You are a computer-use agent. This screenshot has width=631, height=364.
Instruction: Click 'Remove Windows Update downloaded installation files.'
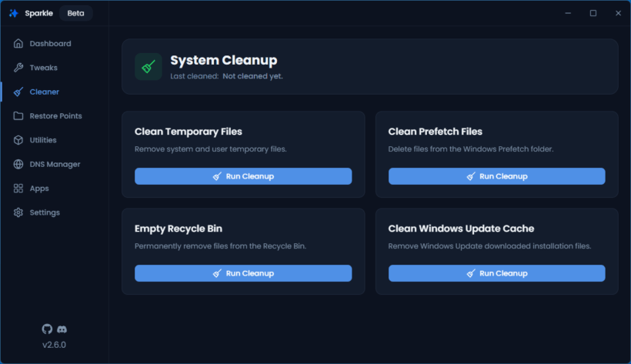pos(489,246)
